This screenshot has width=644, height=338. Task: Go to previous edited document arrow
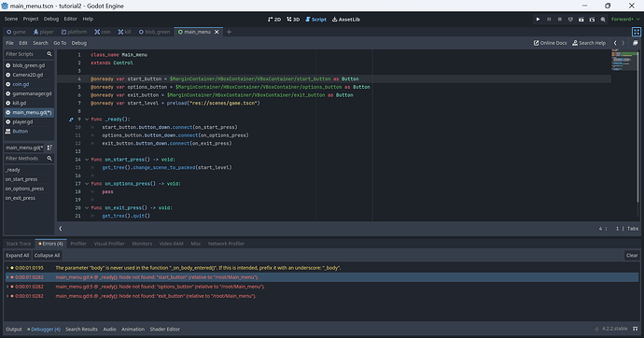click(x=615, y=43)
